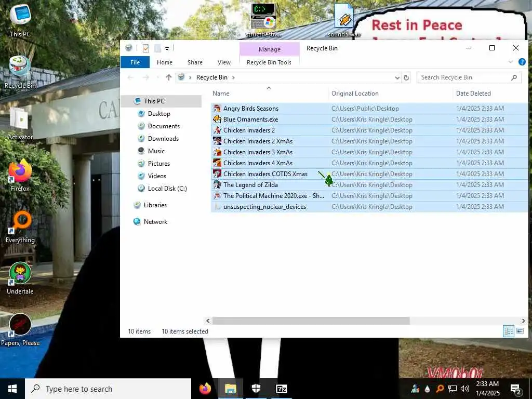Select Blue Ornaments.exe in the list
The width and height of the screenshot is (532, 399).
(x=369, y=119)
